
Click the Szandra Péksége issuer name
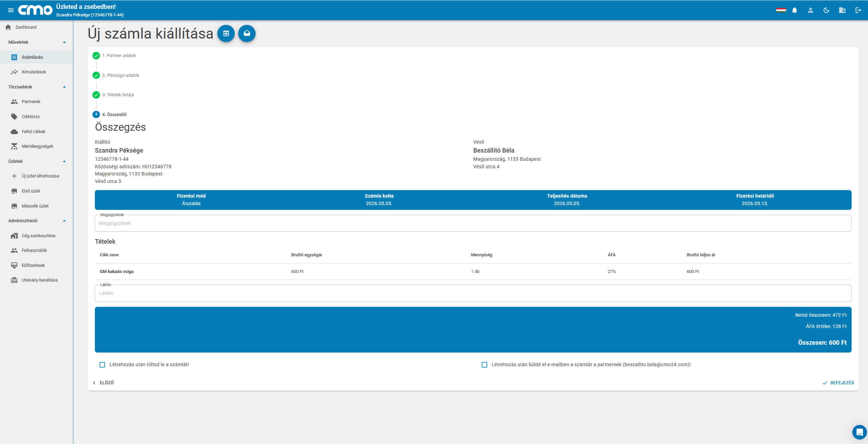(119, 151)
